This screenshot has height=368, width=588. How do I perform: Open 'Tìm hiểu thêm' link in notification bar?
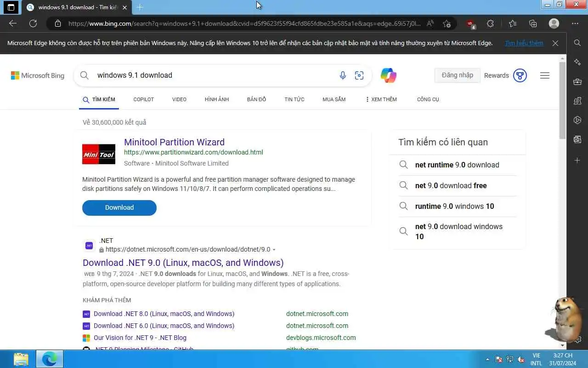(x=524, y=43)
